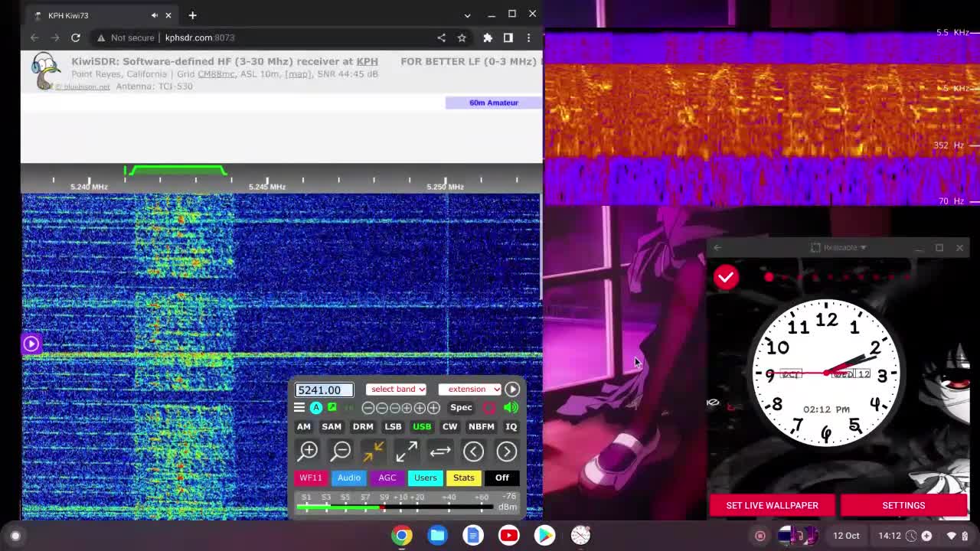Click zoom to band inward arrows icon
The height and width of the screenshot is (551, 980).
[374, 452]
